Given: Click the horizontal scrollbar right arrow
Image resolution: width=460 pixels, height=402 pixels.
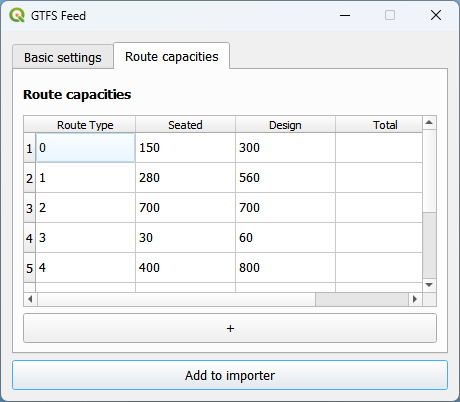Looking at the screenshot, I should click(x=415, y=299).
